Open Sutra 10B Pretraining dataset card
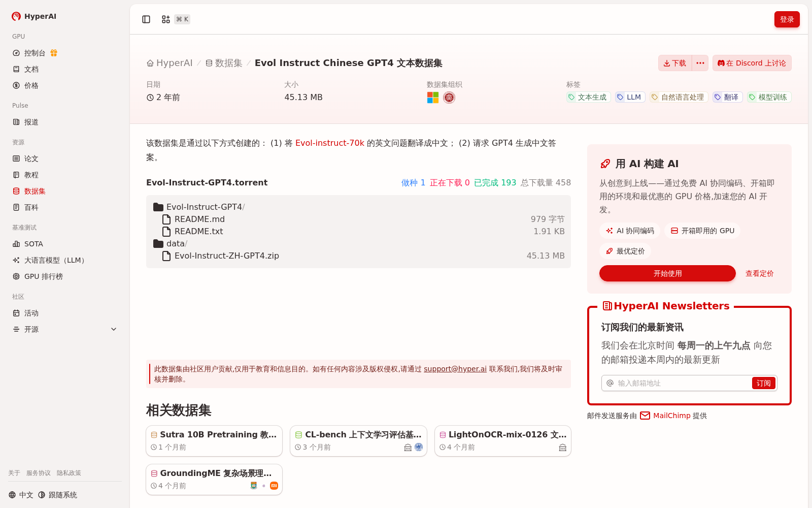Screen dimensions: 812x508 pos(214,441)
